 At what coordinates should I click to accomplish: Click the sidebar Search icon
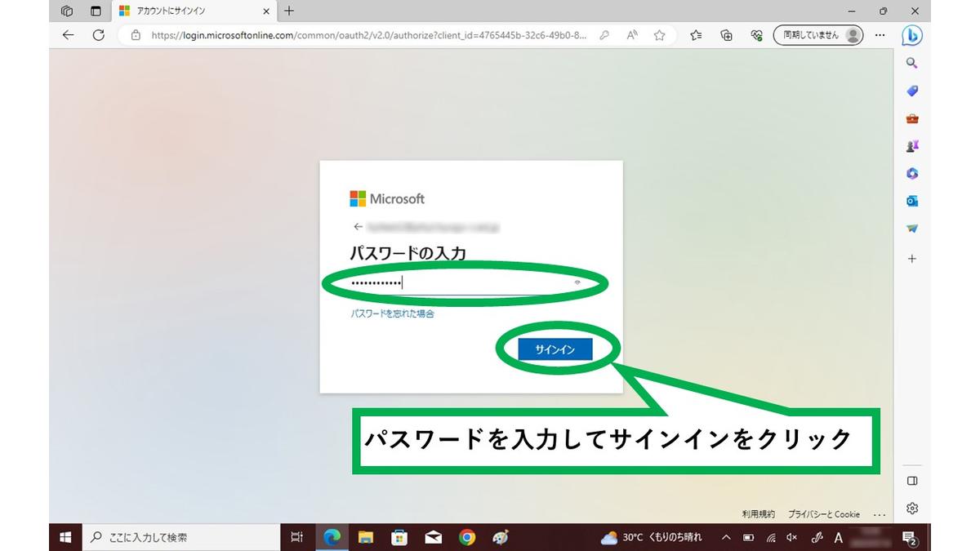912,63
